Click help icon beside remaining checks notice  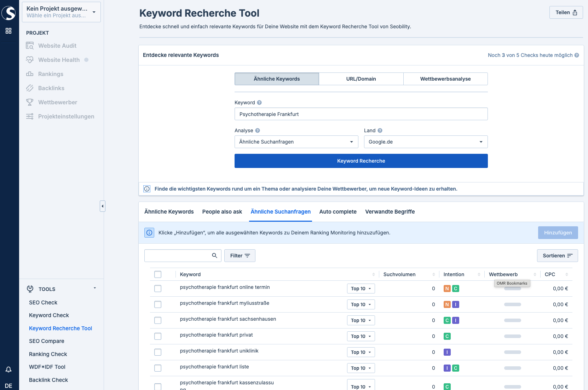577,55
